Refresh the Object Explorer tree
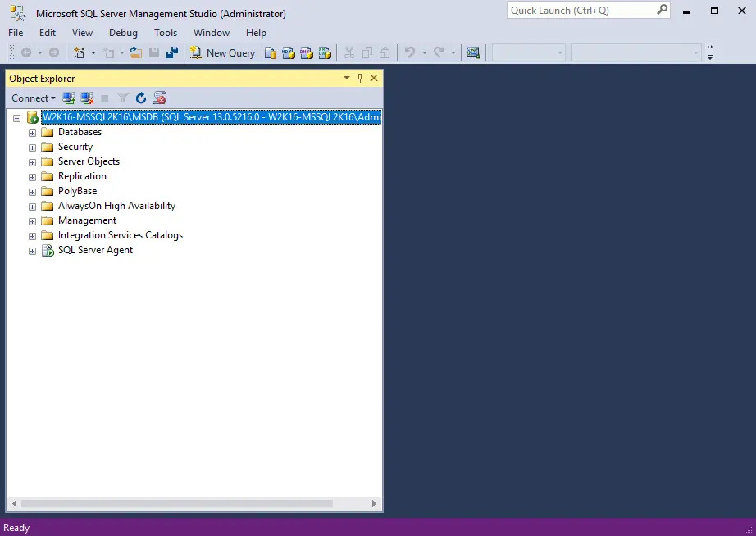This screenshot has width=756, height=536. [141, 98]
